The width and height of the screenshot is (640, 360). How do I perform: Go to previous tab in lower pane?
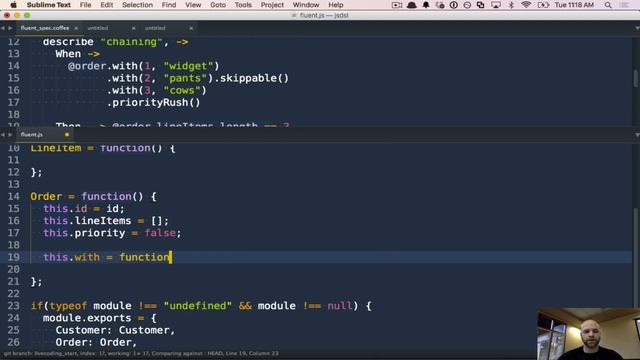coord(3,135)
